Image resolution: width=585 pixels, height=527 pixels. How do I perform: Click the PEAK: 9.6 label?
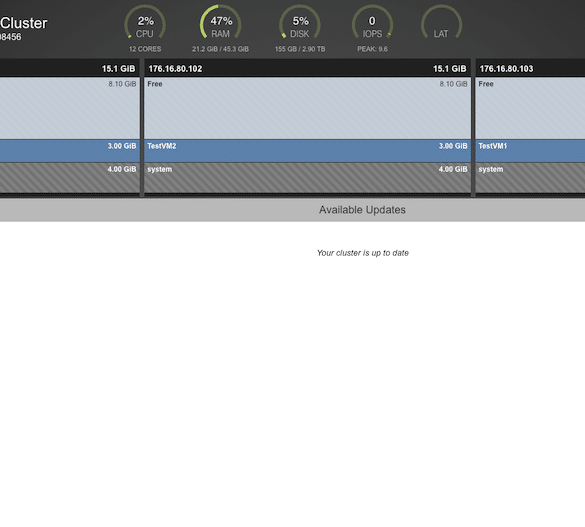point(372,49)
